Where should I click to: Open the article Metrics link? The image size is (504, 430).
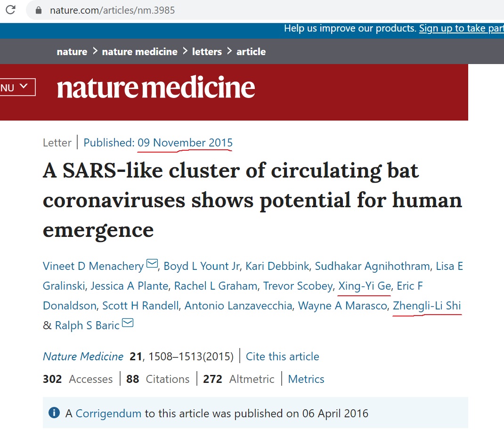306,379
